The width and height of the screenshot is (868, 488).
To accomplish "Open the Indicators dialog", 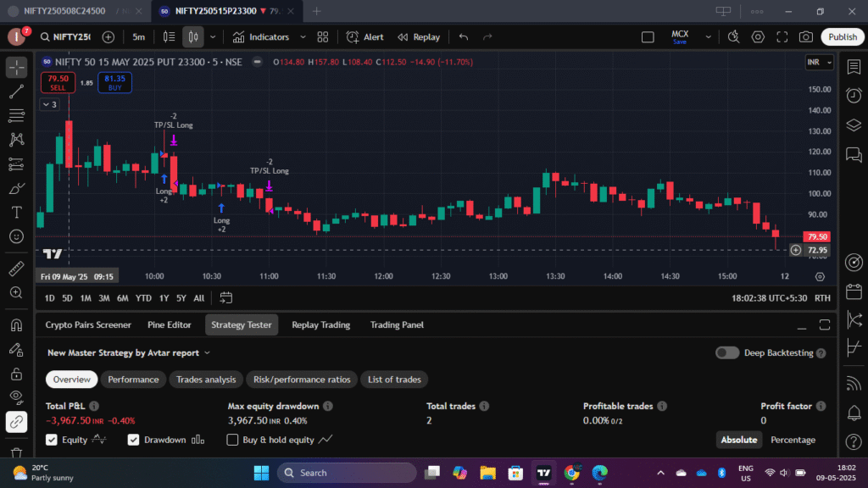I will tap(262, 37).
